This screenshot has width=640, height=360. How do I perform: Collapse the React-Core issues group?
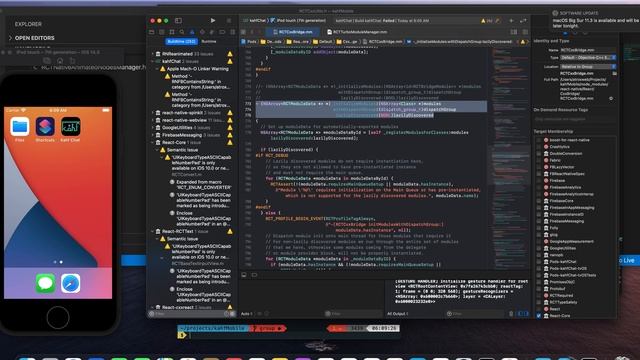[153, 142]
